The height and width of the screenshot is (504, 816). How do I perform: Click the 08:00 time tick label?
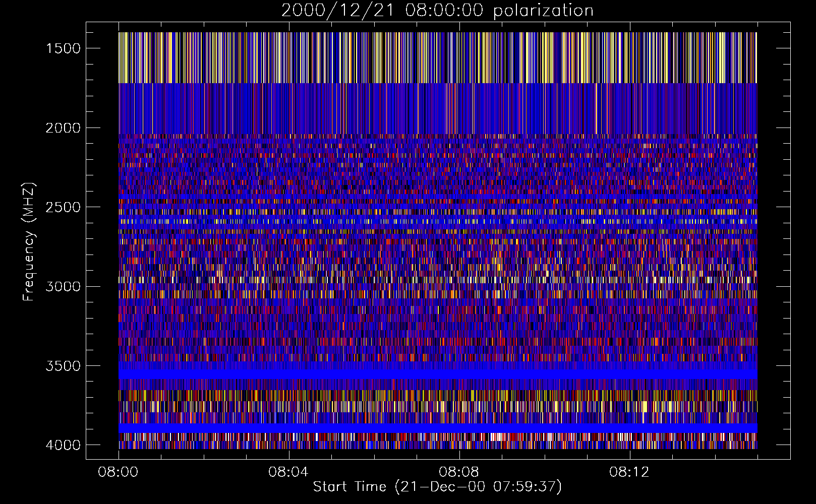[118, 472]
